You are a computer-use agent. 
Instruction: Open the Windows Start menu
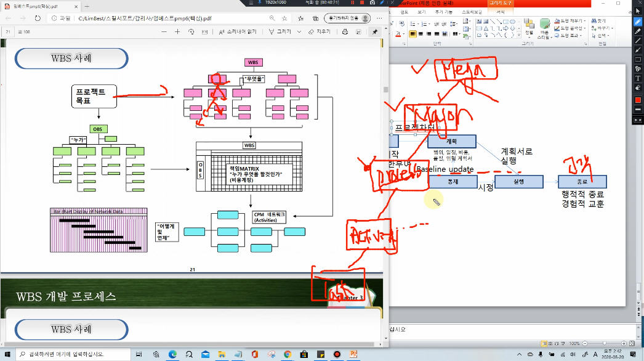(7, 354)
